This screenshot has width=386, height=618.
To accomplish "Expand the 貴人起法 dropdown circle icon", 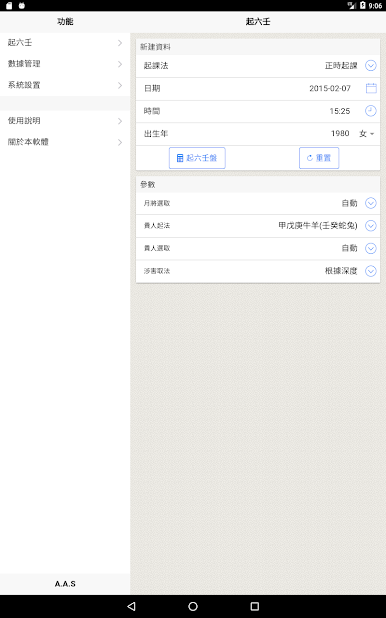I will coord(371,225).
